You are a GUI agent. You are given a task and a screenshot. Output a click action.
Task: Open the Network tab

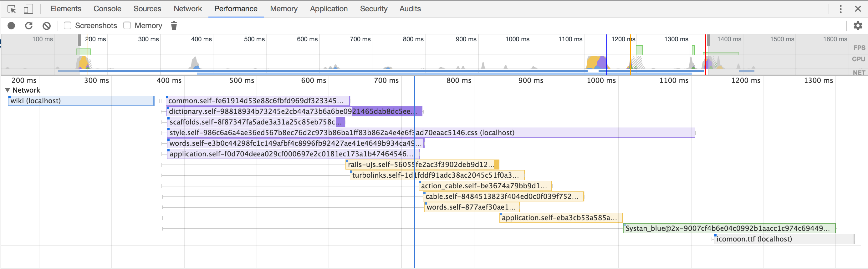tap(188, 9)
